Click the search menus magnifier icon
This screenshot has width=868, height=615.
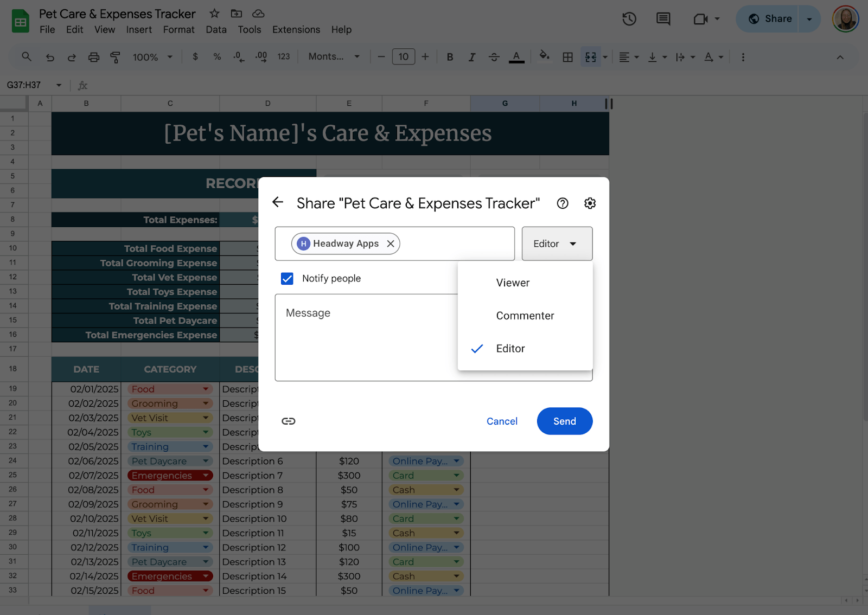[x=27, y=56]
